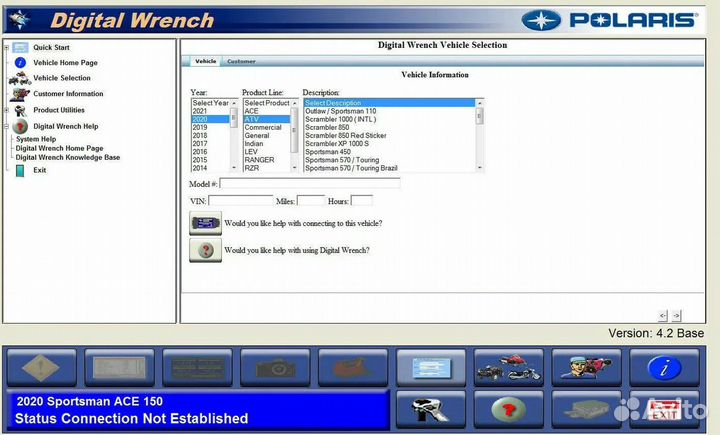The height and width of the screenshot is (435, 720).
Task: Click inside the Hours field
Action: pyautogui.click(x=362, y=201)
